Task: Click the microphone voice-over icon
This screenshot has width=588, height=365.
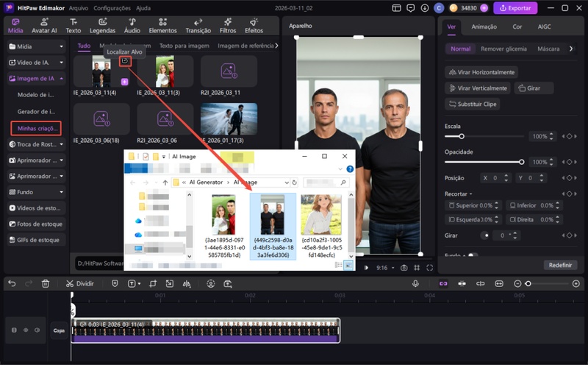Action: click(x=415, y=283)
